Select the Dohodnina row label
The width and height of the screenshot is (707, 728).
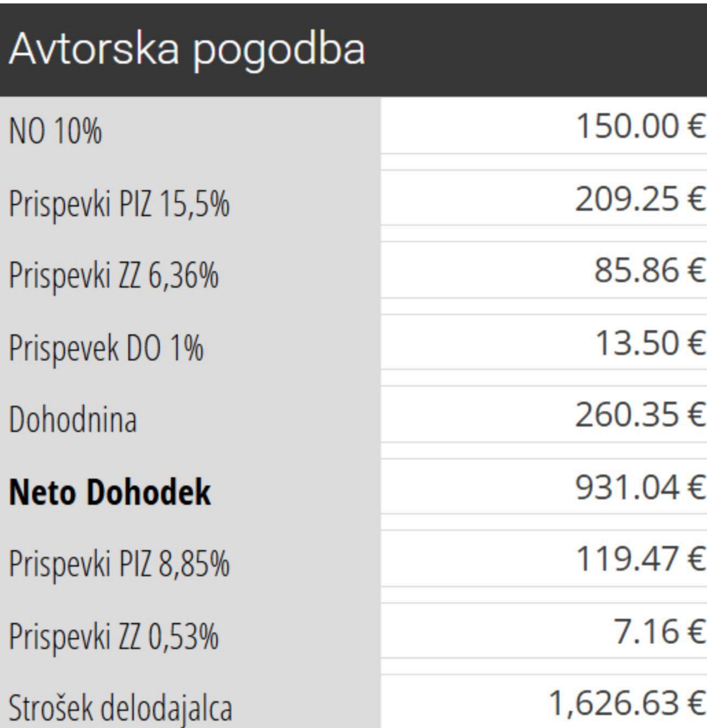pos(73,420)
